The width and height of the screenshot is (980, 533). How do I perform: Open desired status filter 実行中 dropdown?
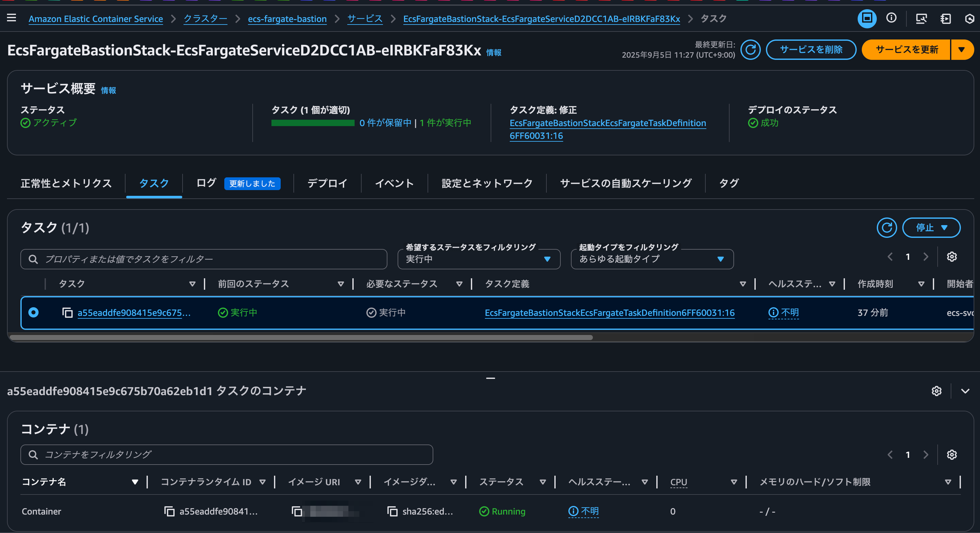[479, 259]
